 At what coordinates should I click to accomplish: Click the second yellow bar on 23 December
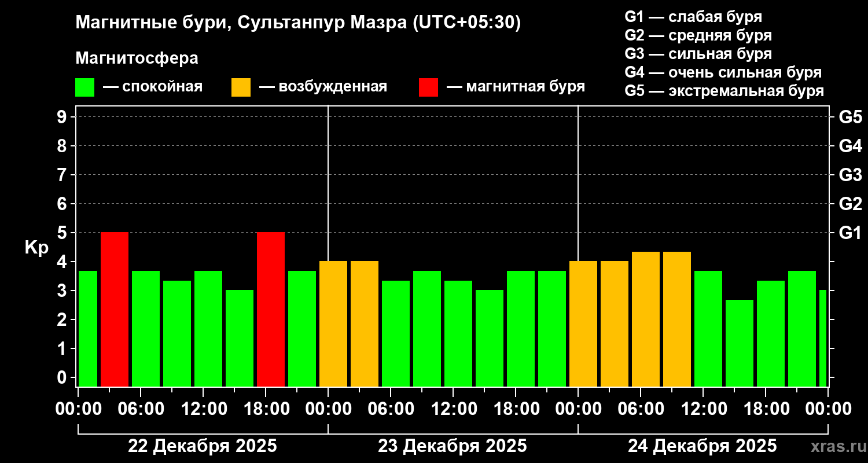click(x=365, y=324)
